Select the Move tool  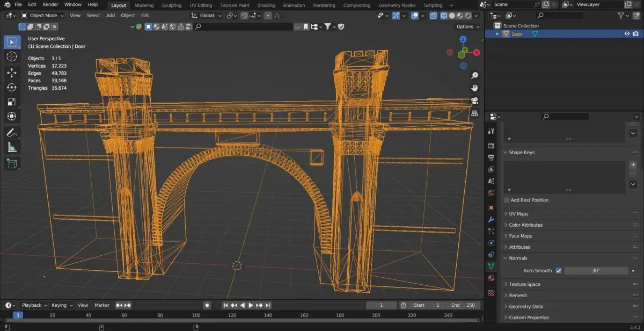pyautogui.click(x=11, y=73)
